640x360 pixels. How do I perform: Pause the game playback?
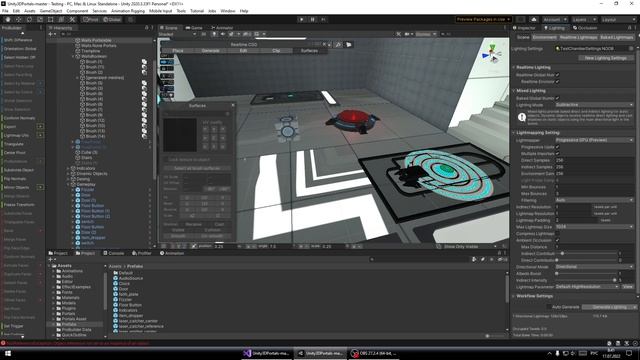(x=313, y=19)
